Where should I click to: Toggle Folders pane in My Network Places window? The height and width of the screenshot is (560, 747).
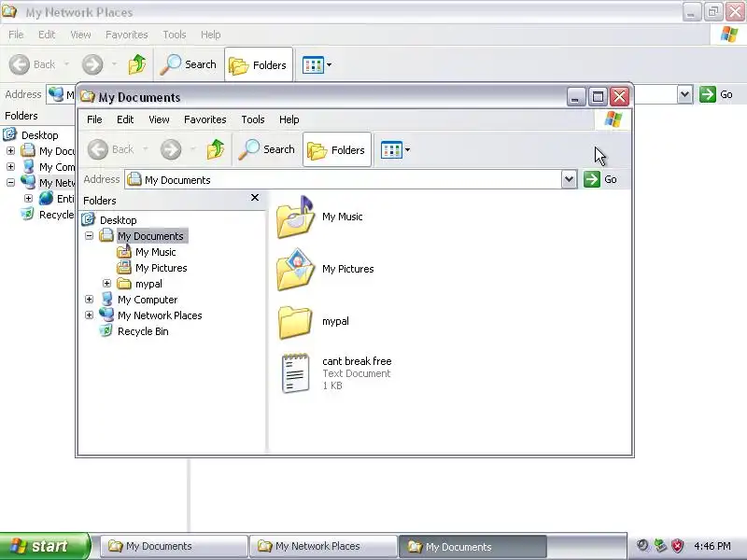coord(259,64)
